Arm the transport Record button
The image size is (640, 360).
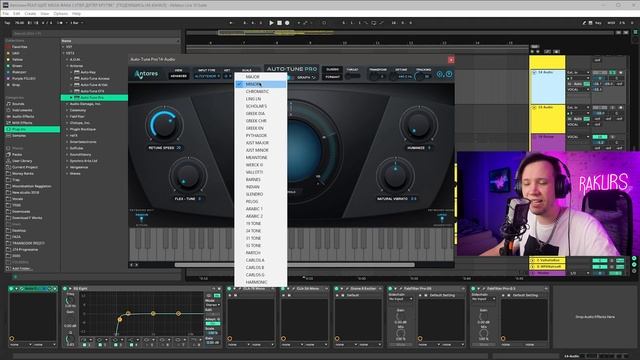[x=287, y=23]
